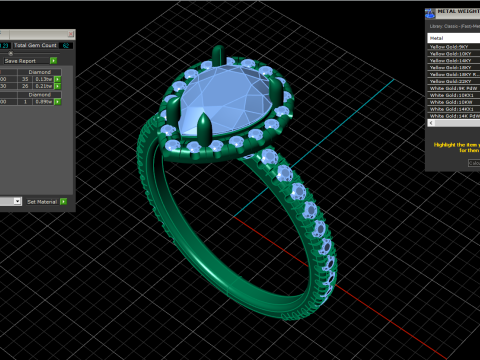Click the green arrow beside Save Report
Image resolution: width=480 pixels, height=360 pixels.
point(53,61)
